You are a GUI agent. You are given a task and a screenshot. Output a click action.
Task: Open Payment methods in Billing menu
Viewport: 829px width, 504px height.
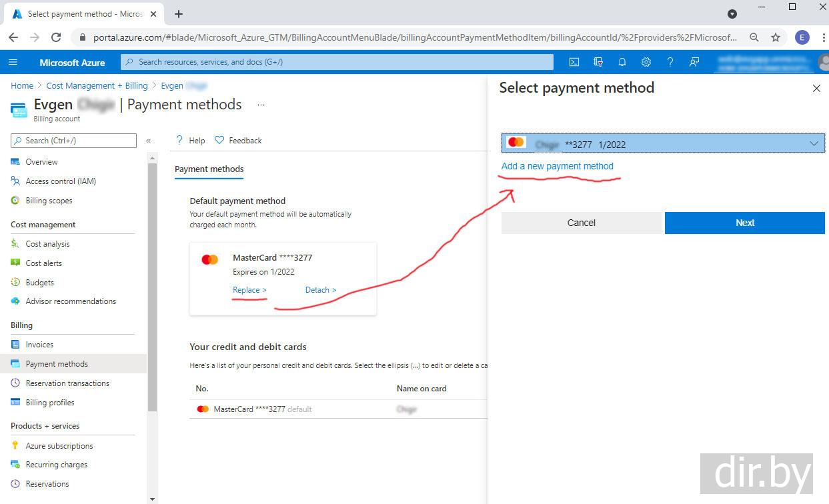click(57, 364)
